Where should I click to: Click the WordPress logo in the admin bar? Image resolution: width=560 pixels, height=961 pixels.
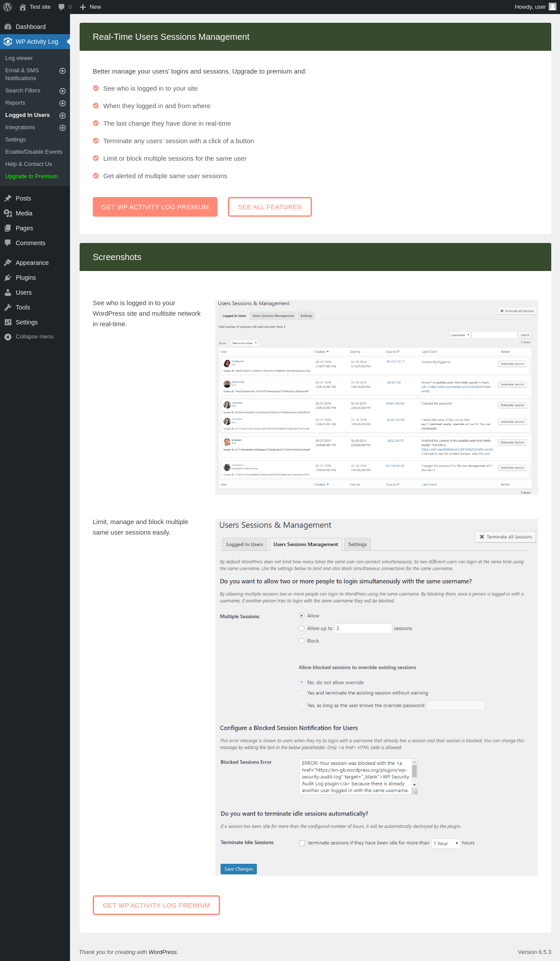tap(7, 7)
